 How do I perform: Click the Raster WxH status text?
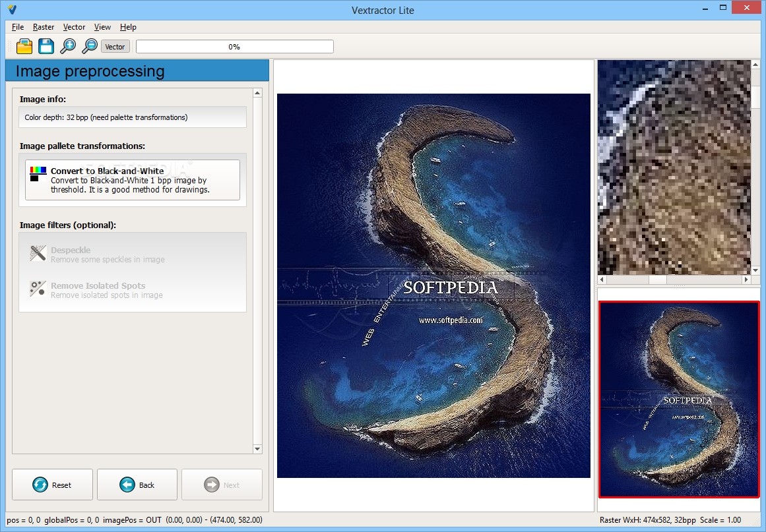pyautogui.click(x=647, y=519)
